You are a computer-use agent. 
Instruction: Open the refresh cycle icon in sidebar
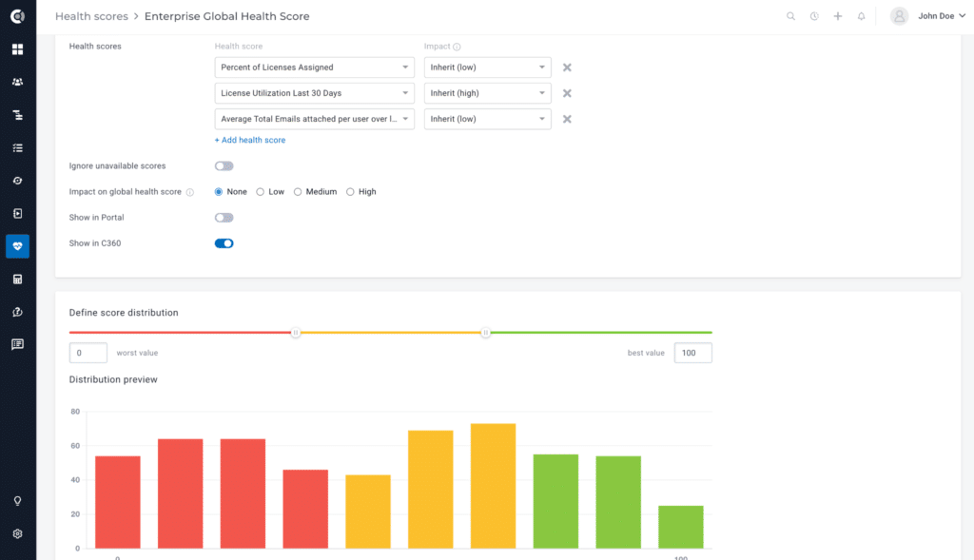click(x=17, y=181)
